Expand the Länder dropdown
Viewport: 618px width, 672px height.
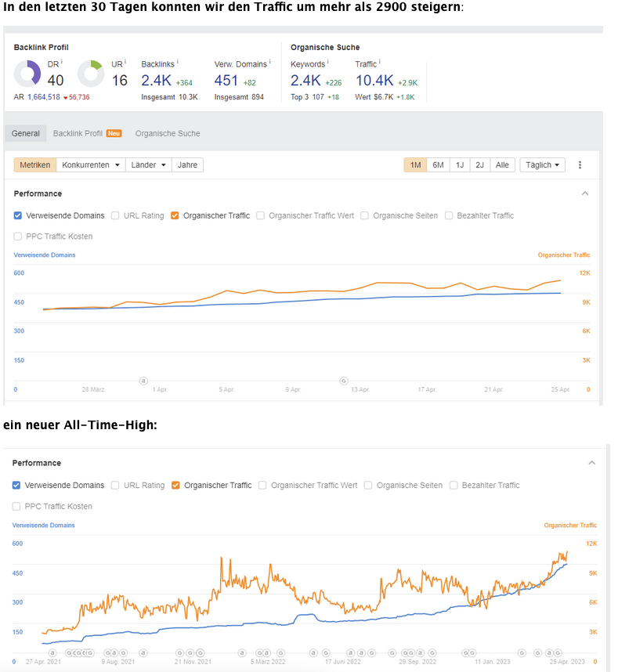pos(149,165)
